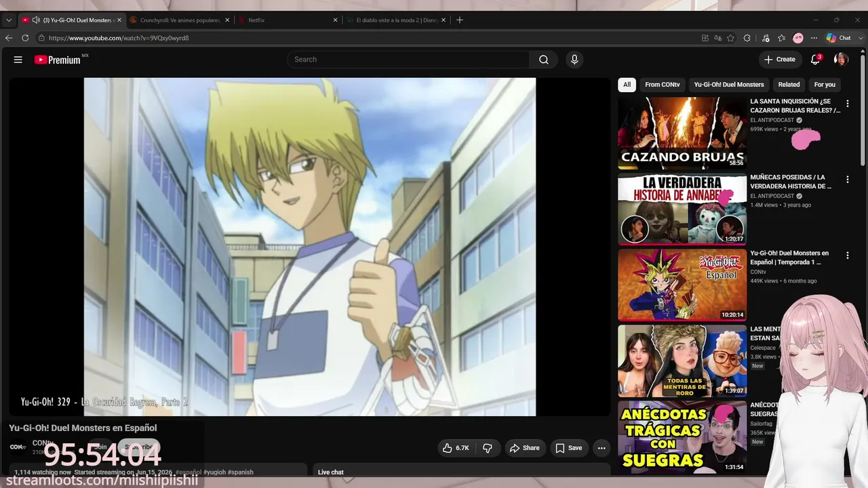
Task: Click the Yu-Gi-Oh! video player
Action: click(x=310, y=247)
